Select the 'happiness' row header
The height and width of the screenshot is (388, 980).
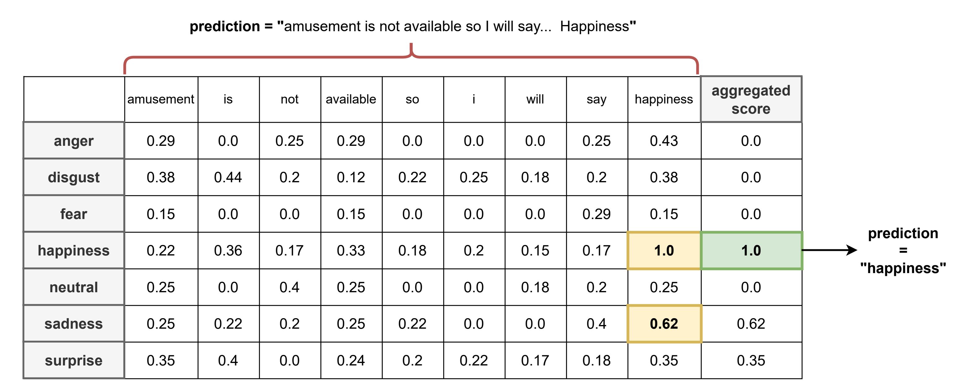tap(74, 251)
